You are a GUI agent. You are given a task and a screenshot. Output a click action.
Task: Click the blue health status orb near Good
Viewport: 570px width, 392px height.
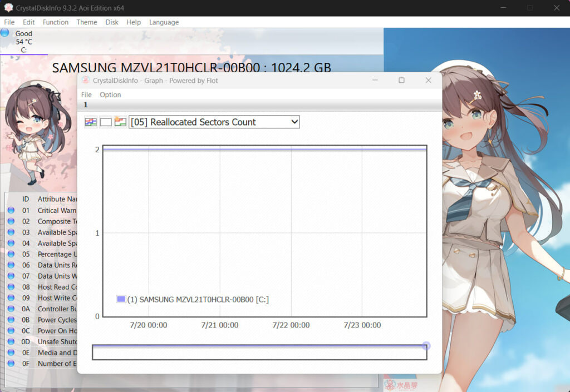click(x=4, y=33)
